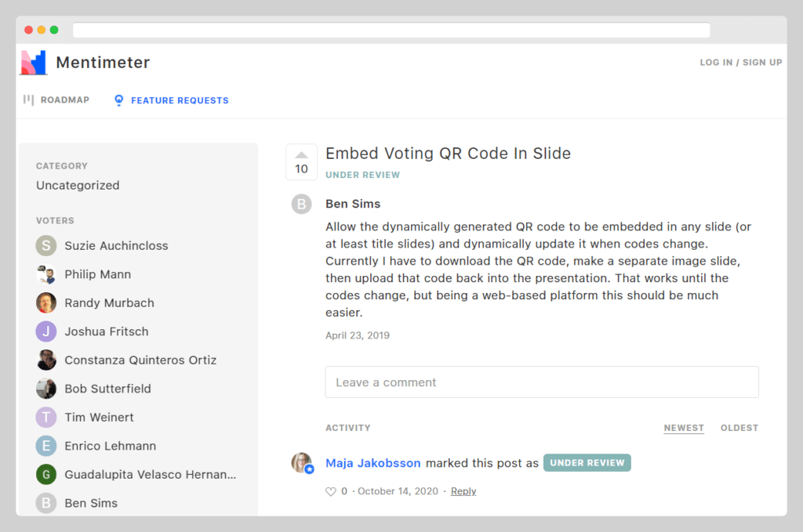Click Log In / Sign Up link

(x=741, y=63)
